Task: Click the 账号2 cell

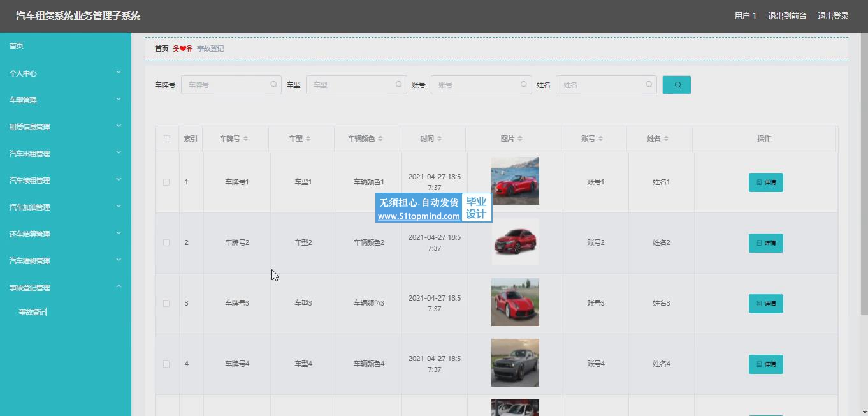Action: 596,242
